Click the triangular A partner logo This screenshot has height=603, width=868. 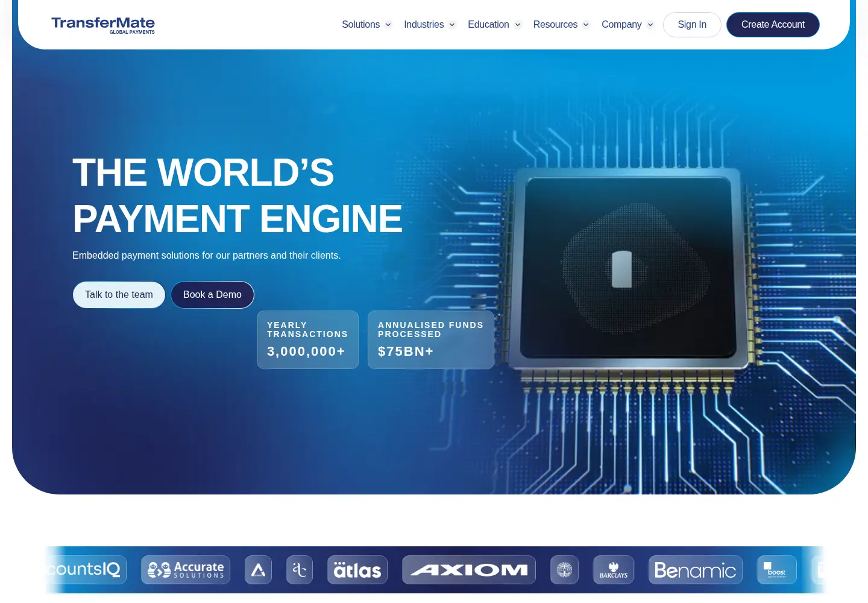point(258,570)
